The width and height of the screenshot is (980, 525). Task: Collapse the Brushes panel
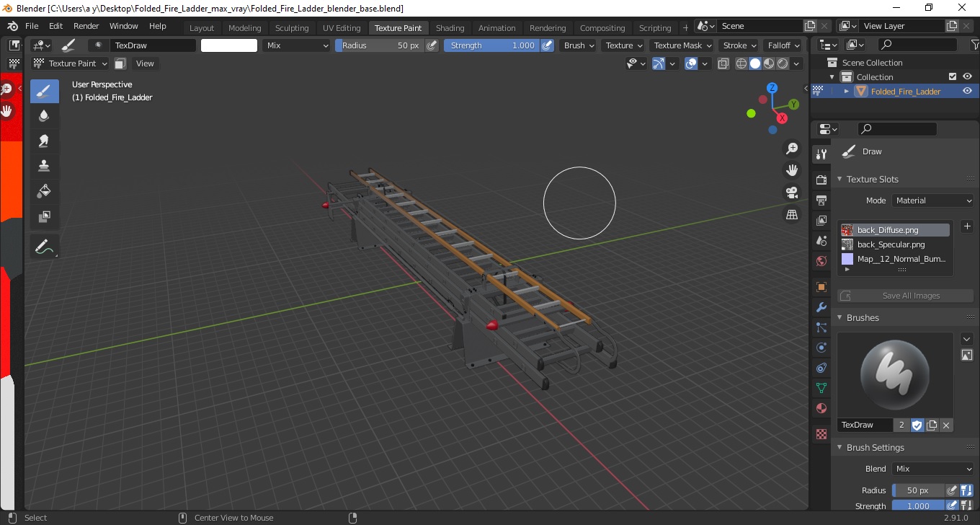point(839,317)
